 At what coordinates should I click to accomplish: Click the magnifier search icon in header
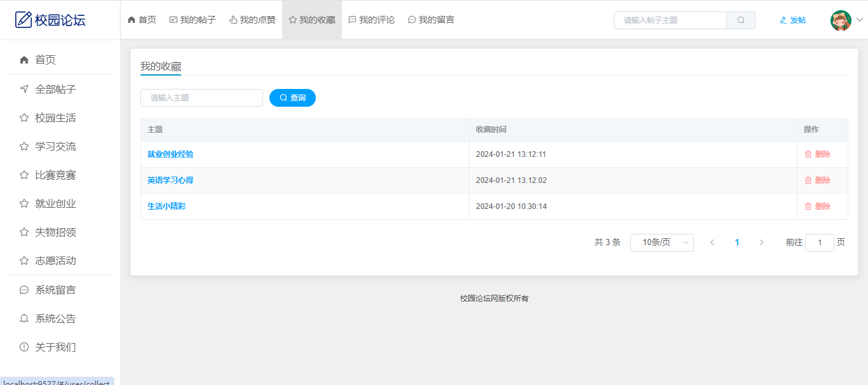point(741,20)
